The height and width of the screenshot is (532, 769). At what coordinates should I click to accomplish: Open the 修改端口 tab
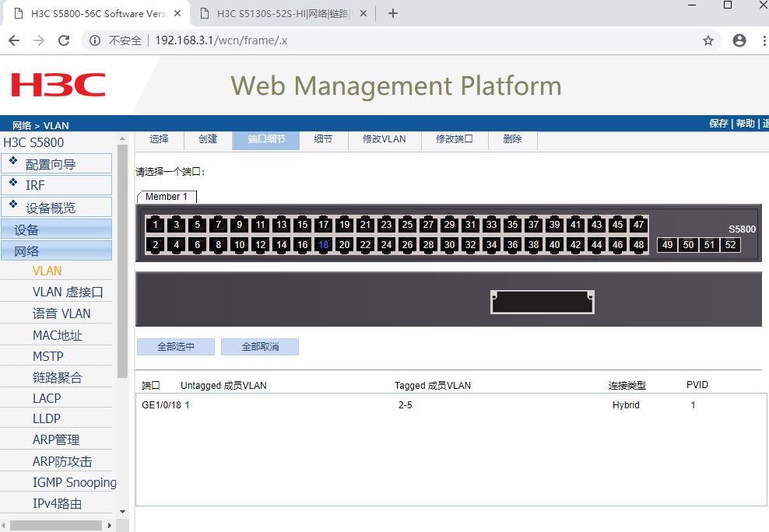(455, 140)
